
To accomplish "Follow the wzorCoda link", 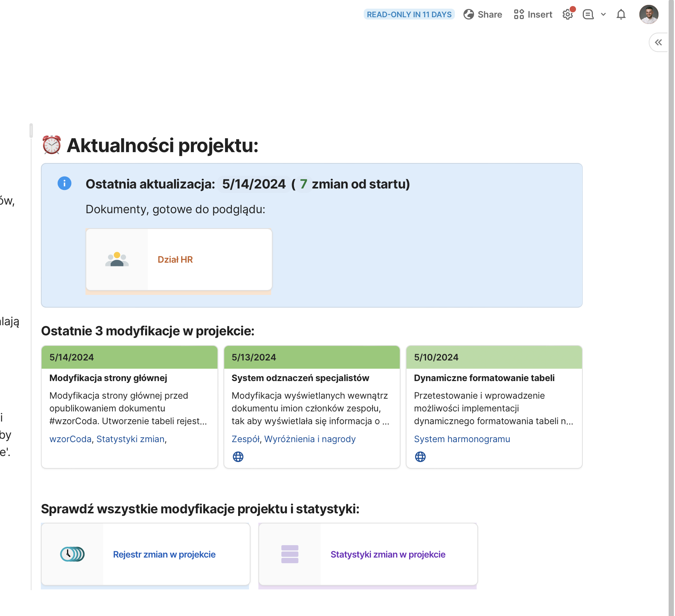I will 70,439.
